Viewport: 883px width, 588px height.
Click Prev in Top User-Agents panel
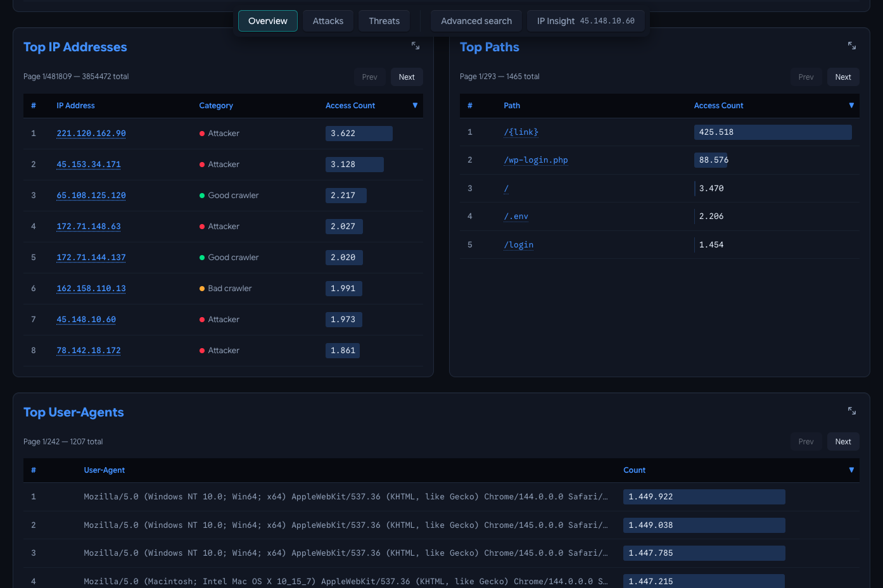806,442
